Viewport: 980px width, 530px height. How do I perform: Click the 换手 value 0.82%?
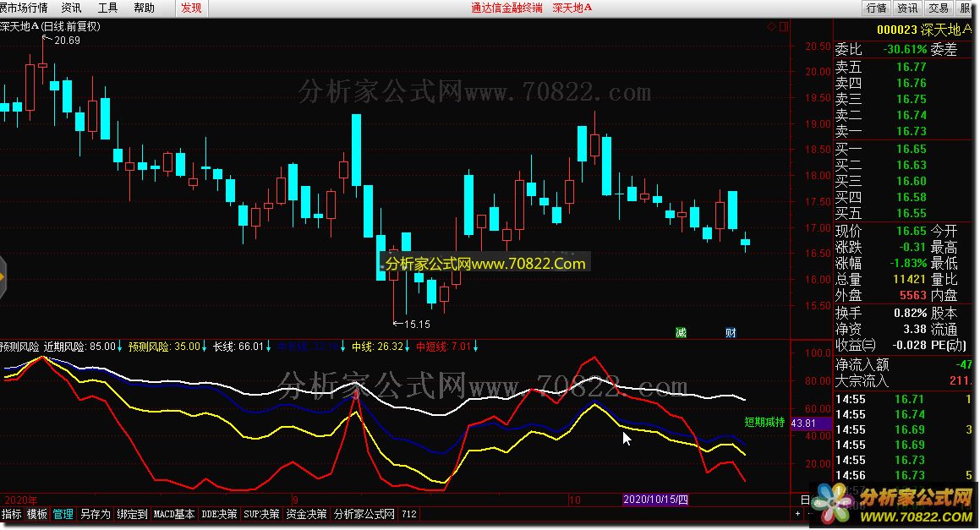[910, 313]
